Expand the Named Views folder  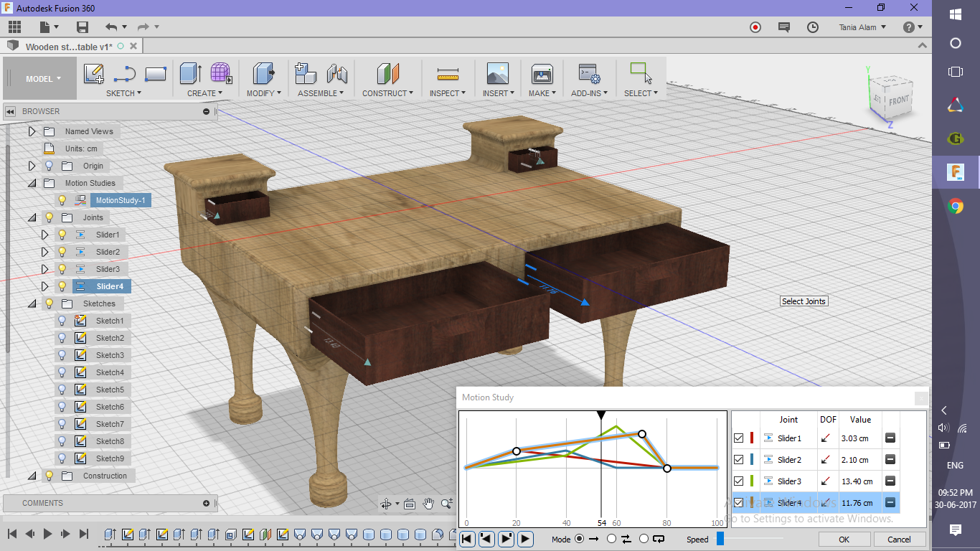point(32,131)
